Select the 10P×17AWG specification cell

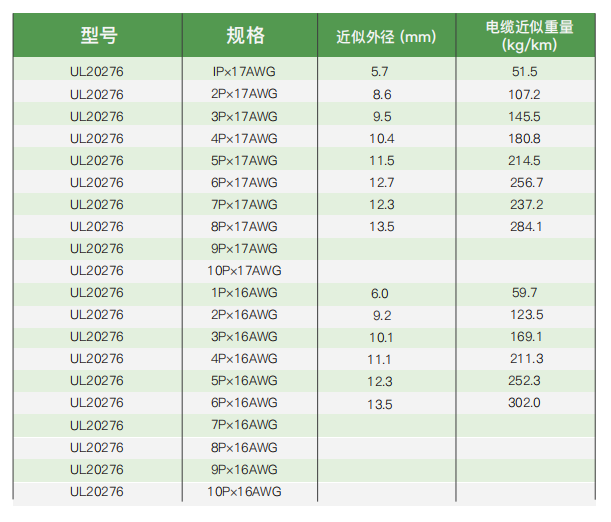pyautogui.click(x=245, y=270)
